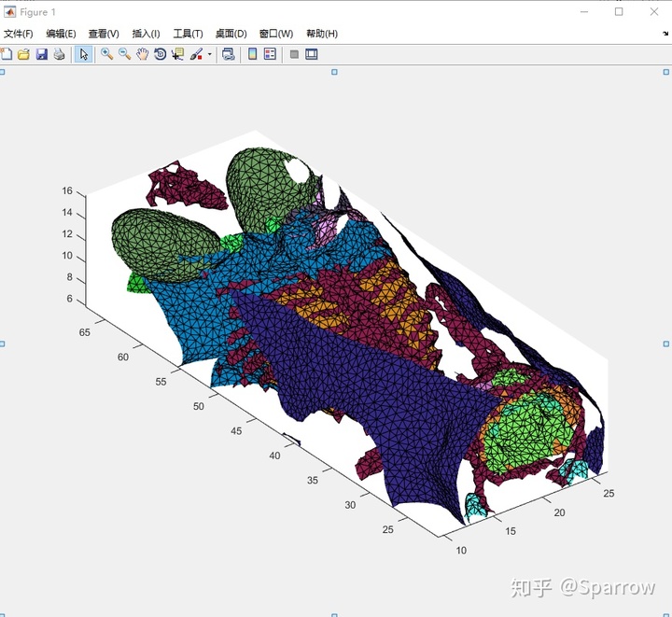Click the left middle axes selection handle
This screenshot has width=672, height=617.
[x=2, y=344]
